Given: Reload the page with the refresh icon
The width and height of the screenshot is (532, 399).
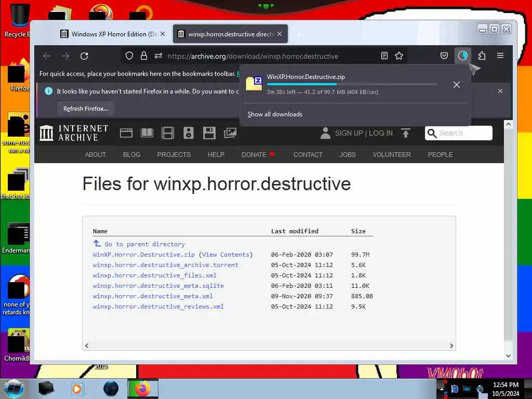Looking at the screenshot, I should [x=84, y=56].
